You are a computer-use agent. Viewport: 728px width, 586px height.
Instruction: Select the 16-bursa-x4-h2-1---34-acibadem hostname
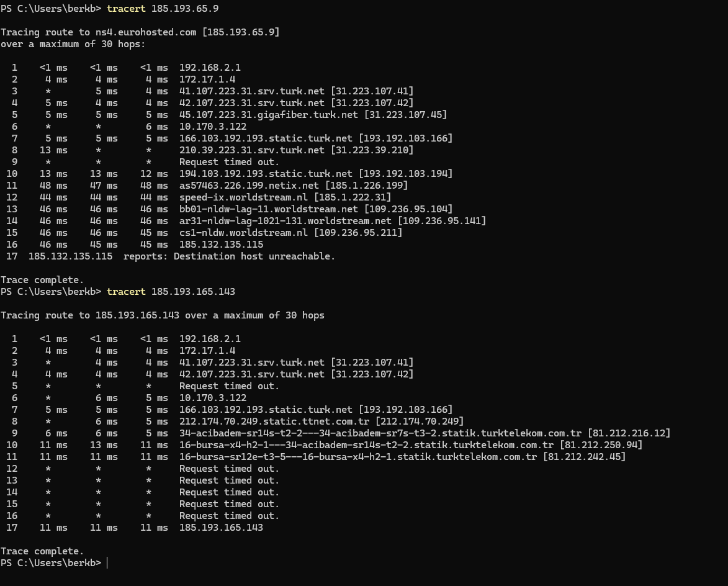(x=366, y=445)
